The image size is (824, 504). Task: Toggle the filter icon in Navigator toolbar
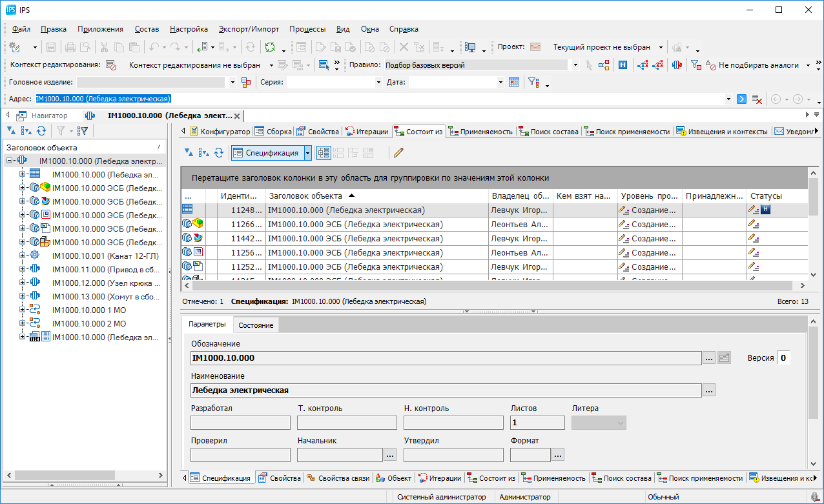60,131
